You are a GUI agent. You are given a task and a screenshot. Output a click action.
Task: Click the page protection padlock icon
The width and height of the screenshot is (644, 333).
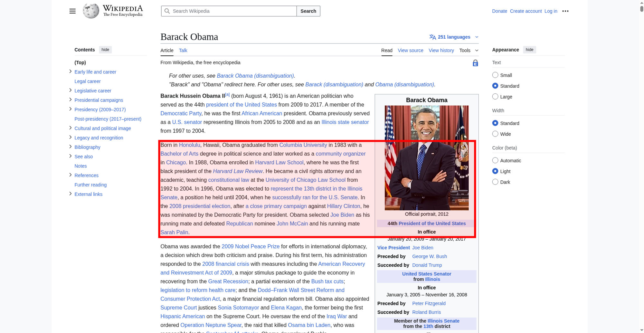click(475, 63)
